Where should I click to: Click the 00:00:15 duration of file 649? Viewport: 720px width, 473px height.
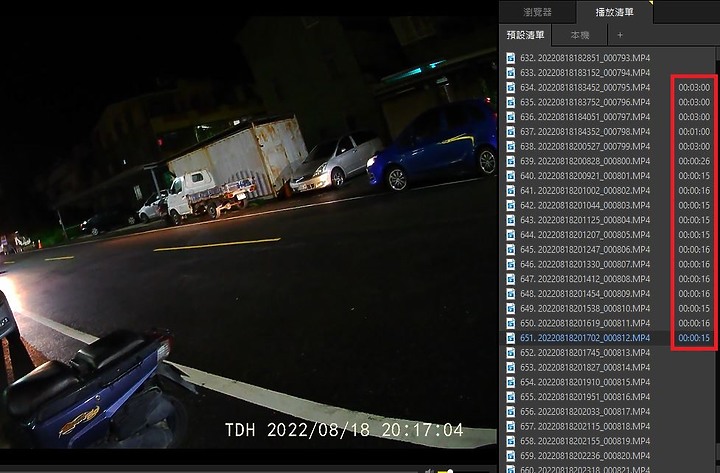coord(694,308)
